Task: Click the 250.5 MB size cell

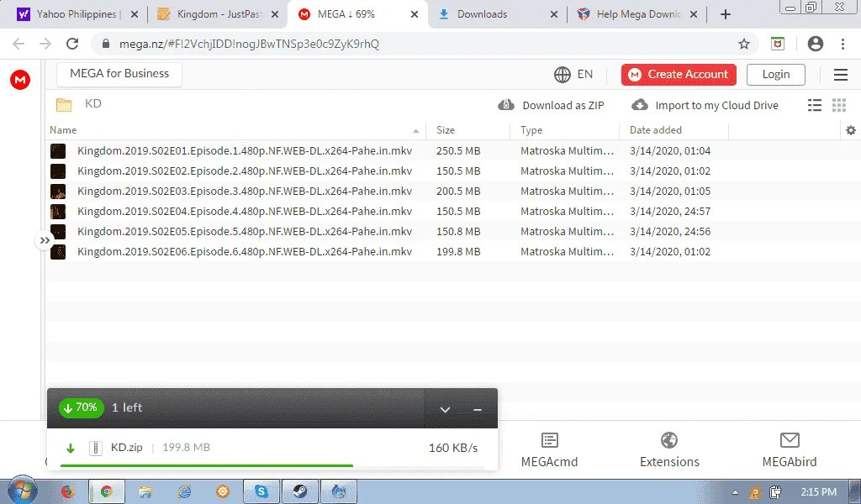Action: pos(458,151)
